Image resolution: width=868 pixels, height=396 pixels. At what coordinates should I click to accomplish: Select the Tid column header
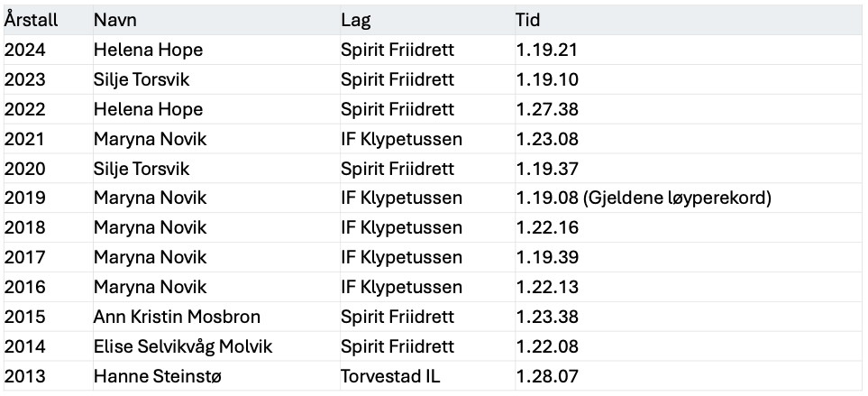tap(689, 20)
